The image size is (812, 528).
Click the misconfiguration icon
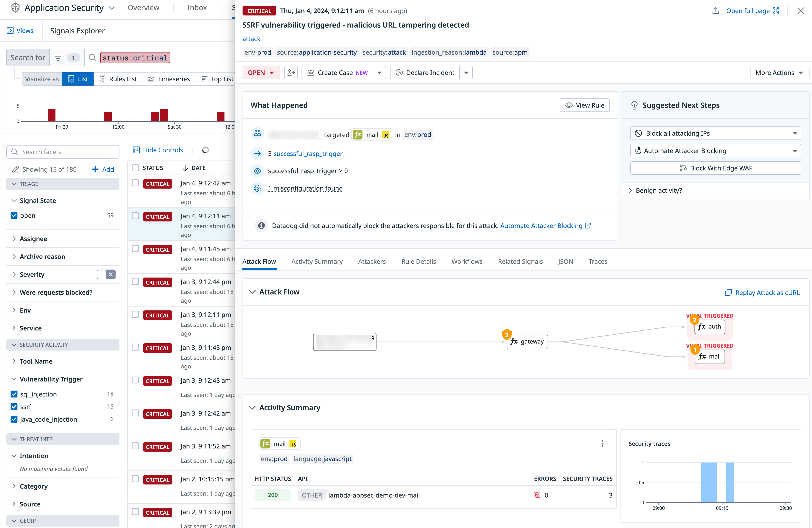(258, 188)
